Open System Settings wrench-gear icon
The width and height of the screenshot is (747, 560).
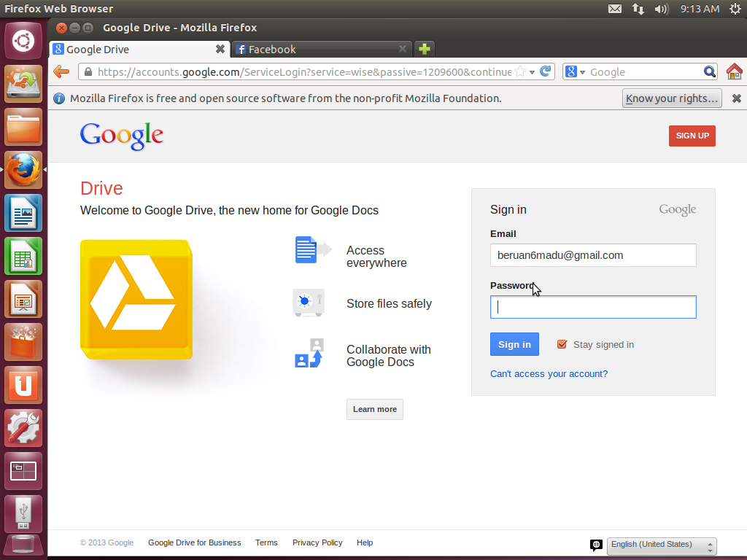point(23,428)
